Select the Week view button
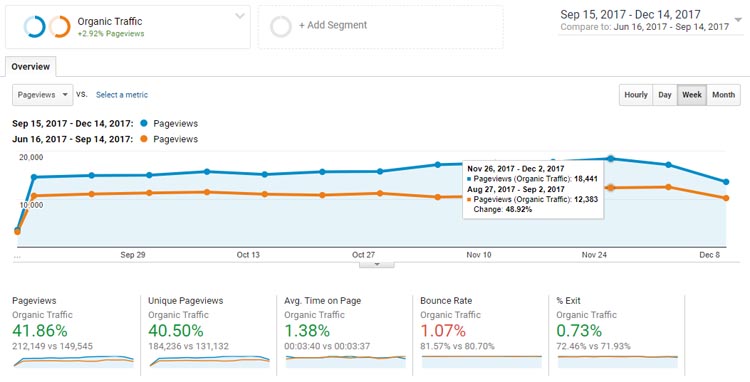The image size is (750, 382). 692,95
